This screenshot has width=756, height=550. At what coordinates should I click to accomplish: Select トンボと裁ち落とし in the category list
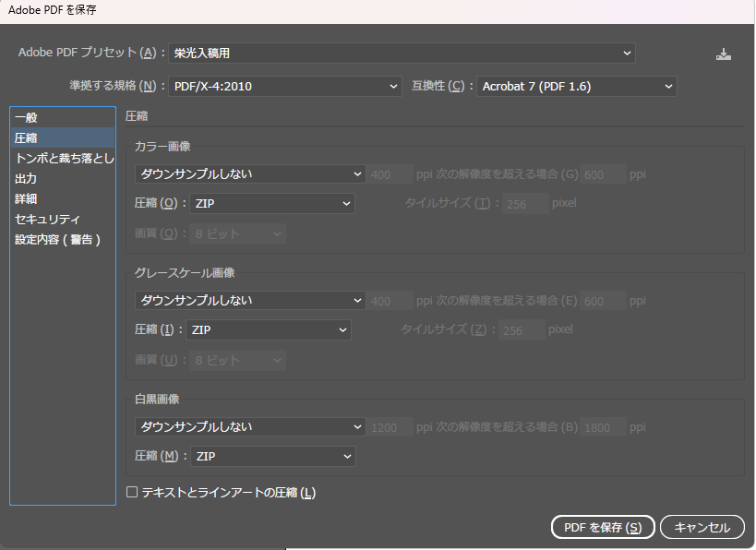(62, 158)
